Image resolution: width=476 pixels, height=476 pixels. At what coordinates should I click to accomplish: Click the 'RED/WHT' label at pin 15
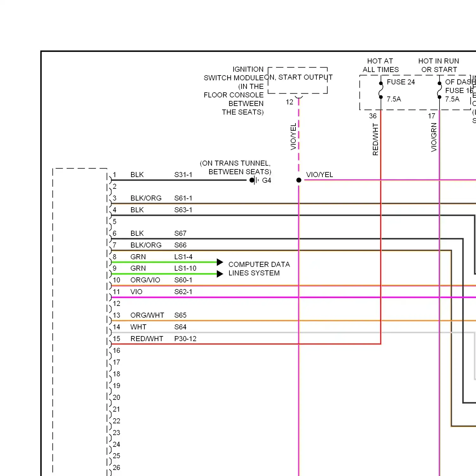point(147,339)
